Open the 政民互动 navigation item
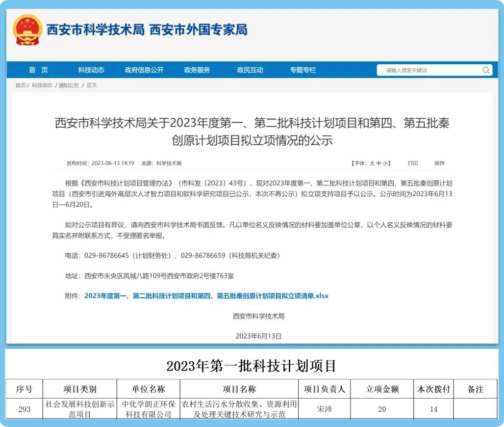The image size is (504, 427). click(250, 70)
